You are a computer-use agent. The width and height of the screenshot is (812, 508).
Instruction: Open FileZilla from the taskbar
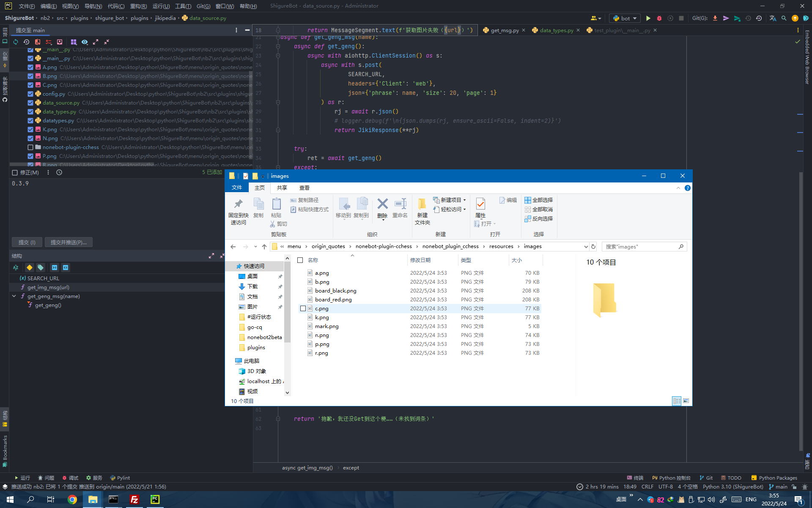[134, 500]
